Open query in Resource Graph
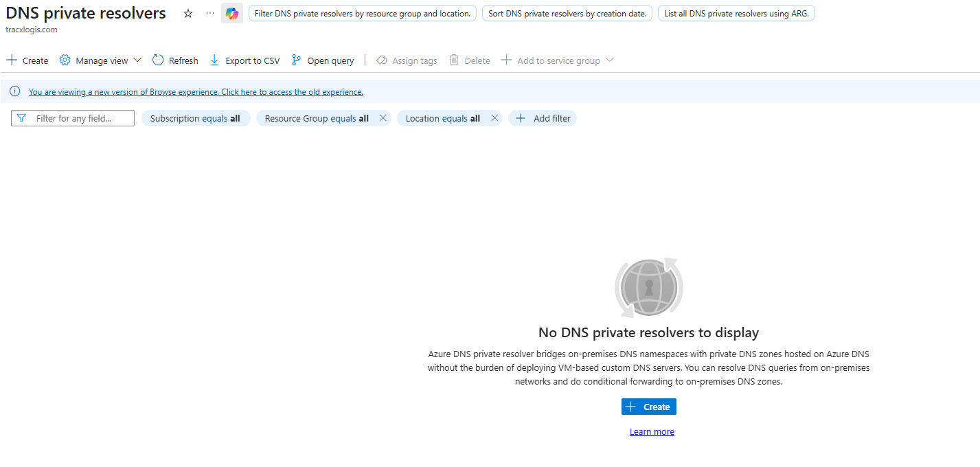 tap(323, 60)
